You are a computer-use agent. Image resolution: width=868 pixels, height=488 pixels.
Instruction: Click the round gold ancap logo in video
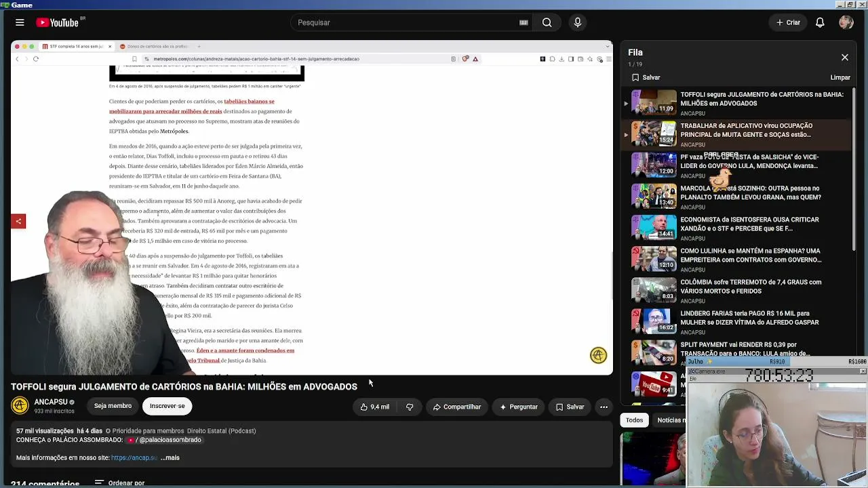pos(598,355)
